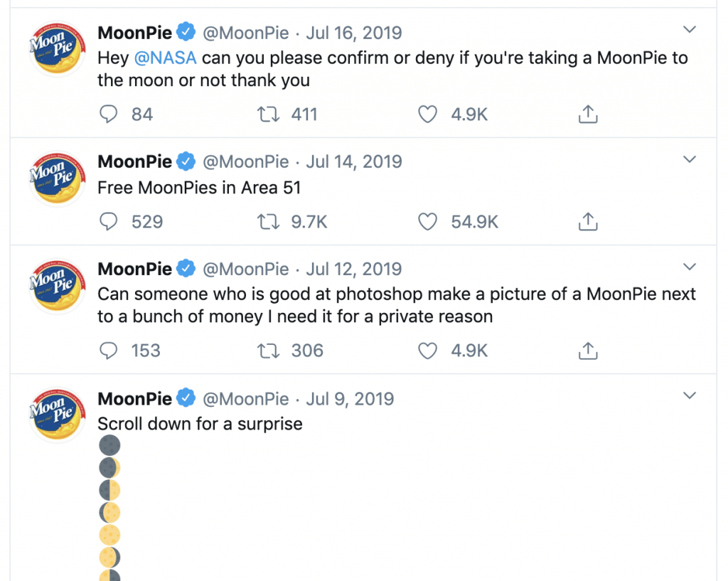This screenshot has height=581, width=728.
Task: Like the Area 51 tweet
Action: (427, 223)
